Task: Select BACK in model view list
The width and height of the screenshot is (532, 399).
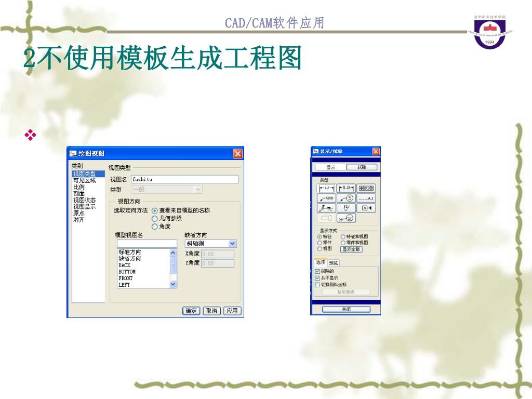Action: click(x=143, y=265)
